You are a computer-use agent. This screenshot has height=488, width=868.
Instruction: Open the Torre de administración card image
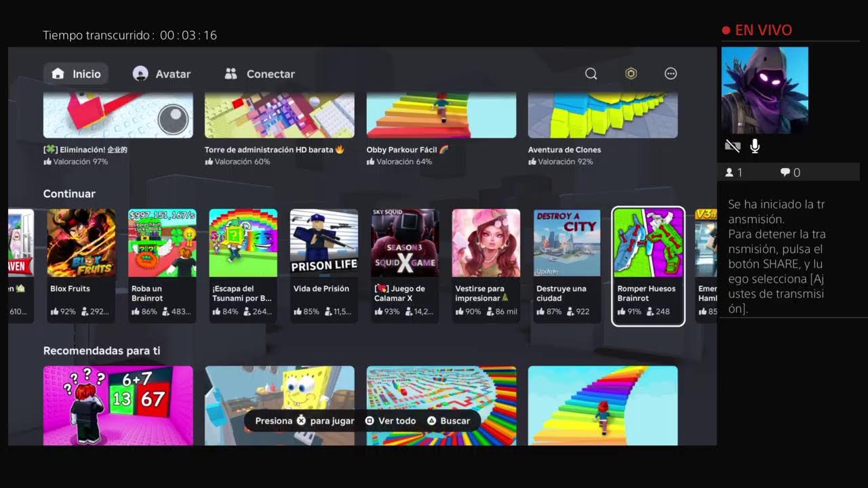click(x=279, y=116)
